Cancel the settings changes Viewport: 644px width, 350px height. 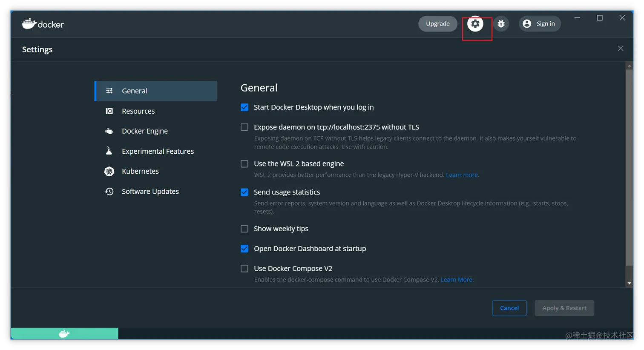click(x=509, y=308)
